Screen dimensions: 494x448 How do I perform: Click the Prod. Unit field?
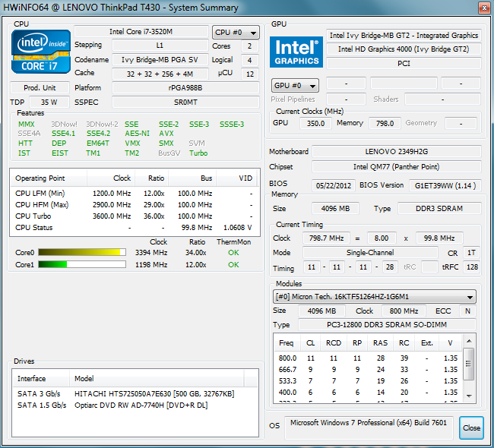(x=40, y=87)
